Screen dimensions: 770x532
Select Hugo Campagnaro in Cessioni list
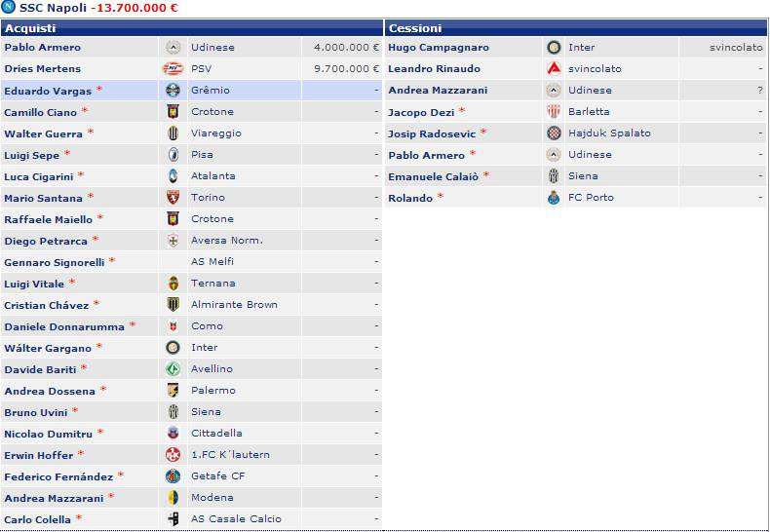point(439,48)
